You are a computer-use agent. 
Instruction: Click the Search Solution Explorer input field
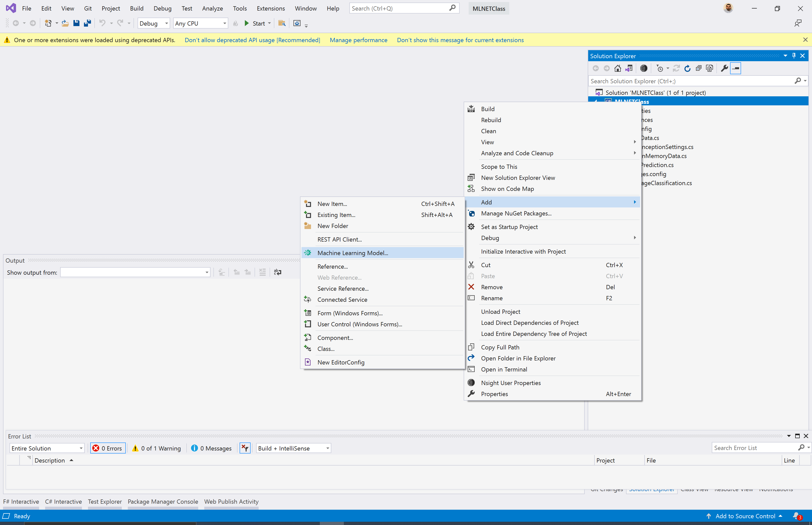(x=691, y=81)
